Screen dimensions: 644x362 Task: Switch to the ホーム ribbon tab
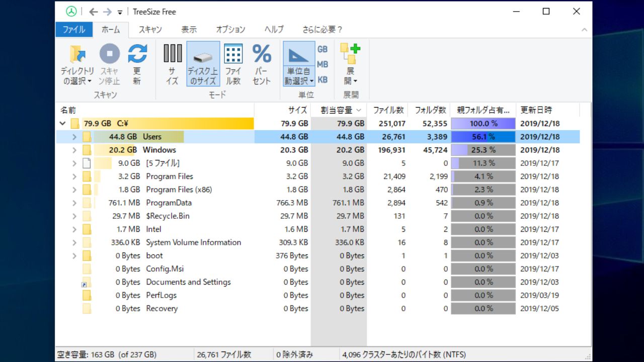pyautogui.click(x=111, y=30)
